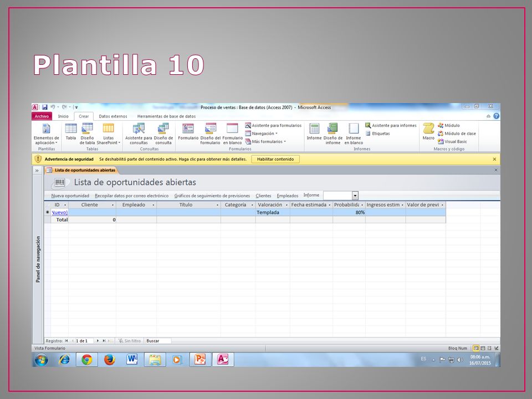Create a new Informe
Viewport: 532px width, 399px height.
[314, 132]
